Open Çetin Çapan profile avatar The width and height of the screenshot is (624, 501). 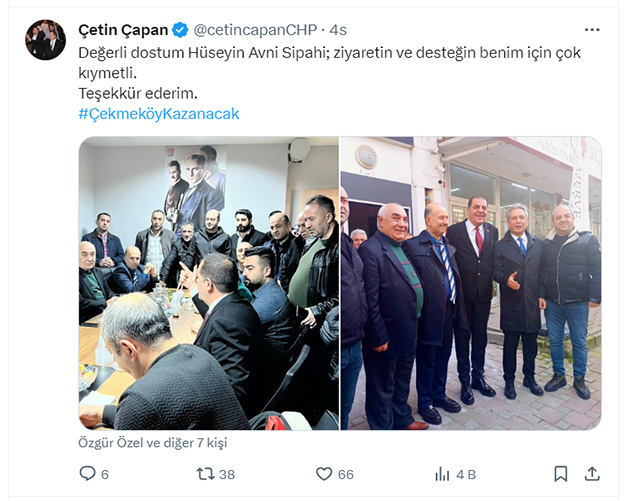(x=45, y=40)
